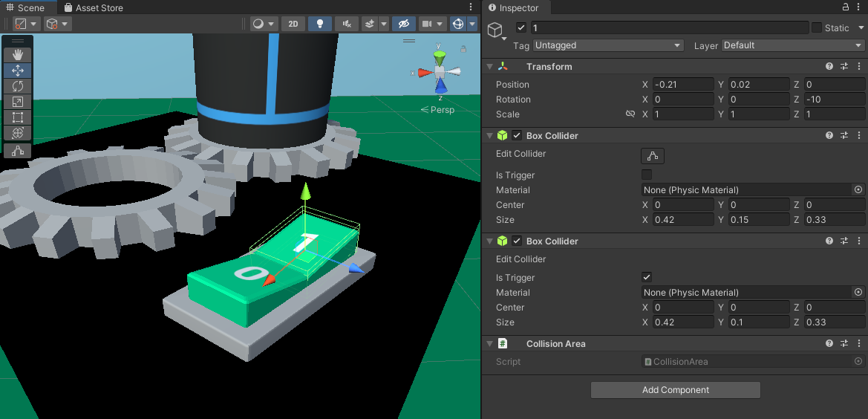Collapse the Transform component section
This screenshot has height=419, width=868.
point(489,67)
